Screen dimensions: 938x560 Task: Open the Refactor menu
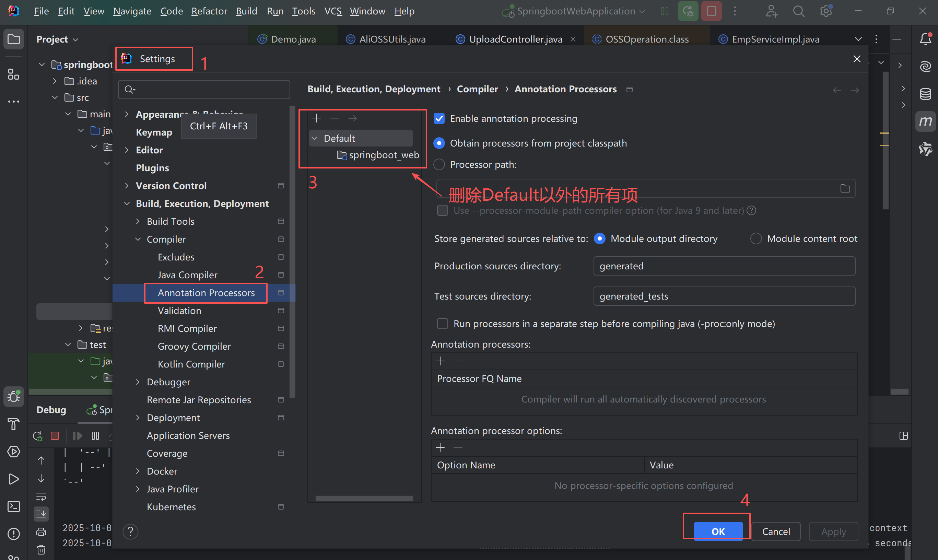[209, 11]
